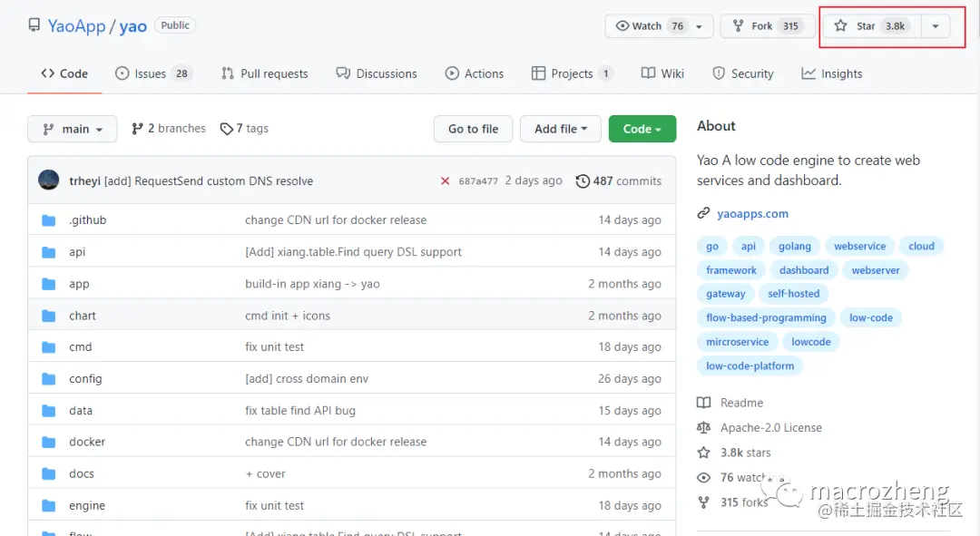The image size is (980, 536).
Task: Click the Readme book icon
Action: (x=704, y=403)
